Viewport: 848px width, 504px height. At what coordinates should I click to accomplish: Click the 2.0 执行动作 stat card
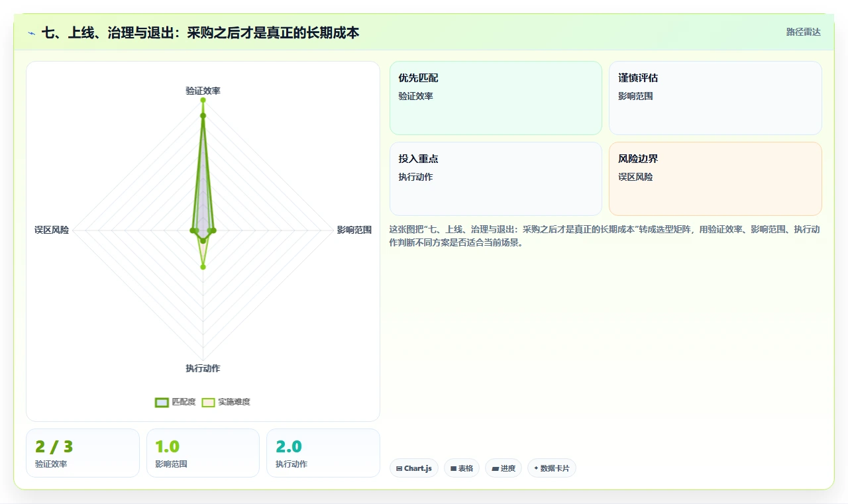[x=323, y=453]
